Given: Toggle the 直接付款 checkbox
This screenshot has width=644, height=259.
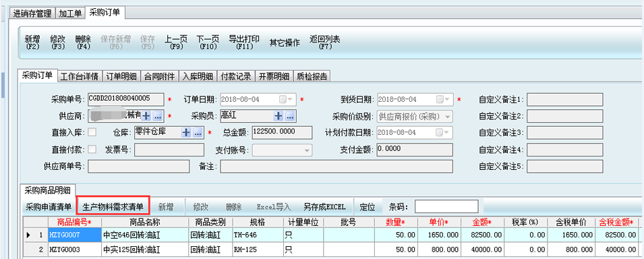Looking at the screenshot, I should (x=92, y=149).
